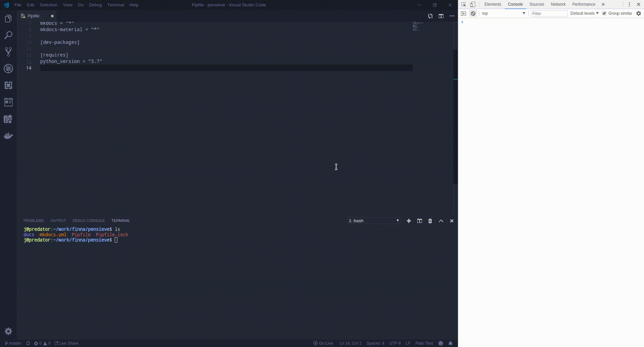Viewport: 644px width, 347px height.
Task: Open DevTools settings gear
Action: pos(639,13)
